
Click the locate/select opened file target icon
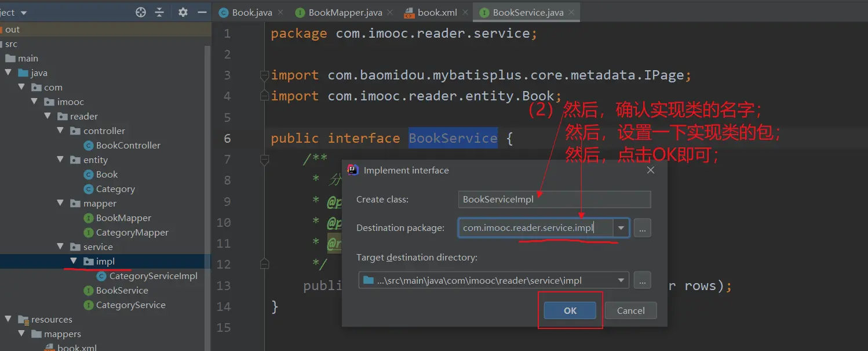141,12
